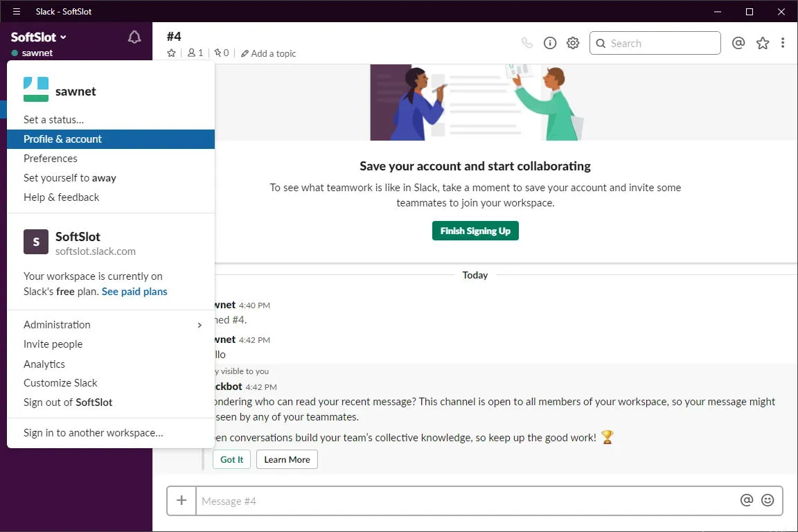The image size is (798, 532).
Task: Follow the See paid plans link
Action: coord(134,292)
